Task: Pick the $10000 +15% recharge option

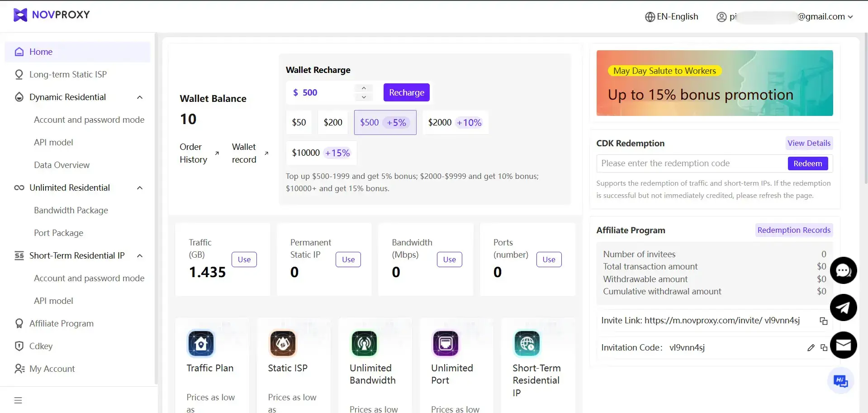Action: [x=321, y=153]
